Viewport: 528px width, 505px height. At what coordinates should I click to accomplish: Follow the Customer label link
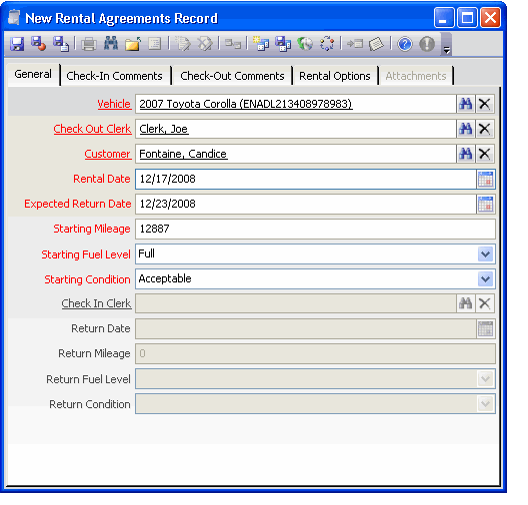(x=107, y=154)
